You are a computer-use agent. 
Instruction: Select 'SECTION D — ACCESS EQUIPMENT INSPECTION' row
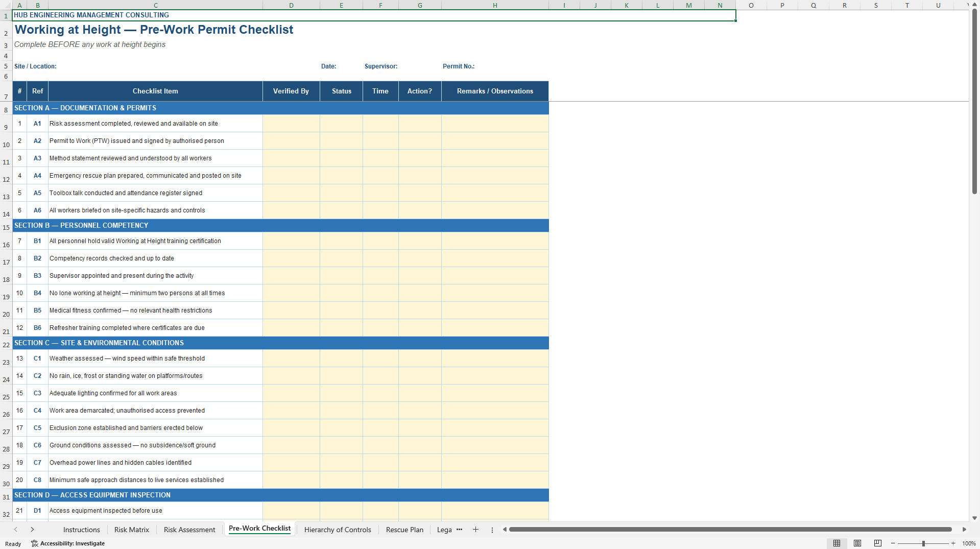pos(280,495)
